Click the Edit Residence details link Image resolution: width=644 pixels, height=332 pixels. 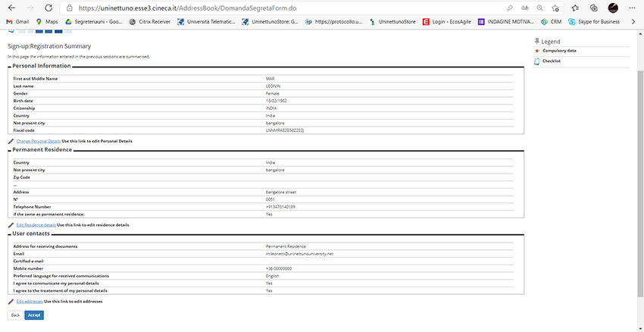coord(36,225)
